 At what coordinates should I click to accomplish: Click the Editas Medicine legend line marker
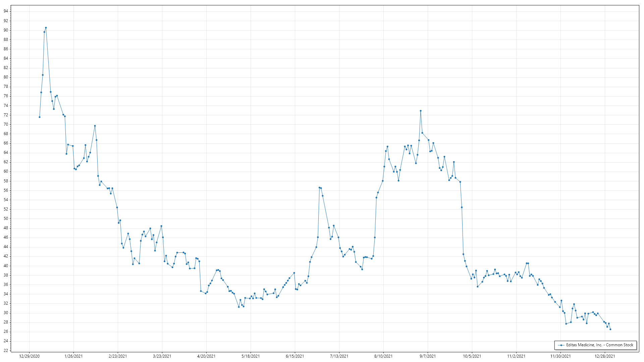[x=561, y=345]
